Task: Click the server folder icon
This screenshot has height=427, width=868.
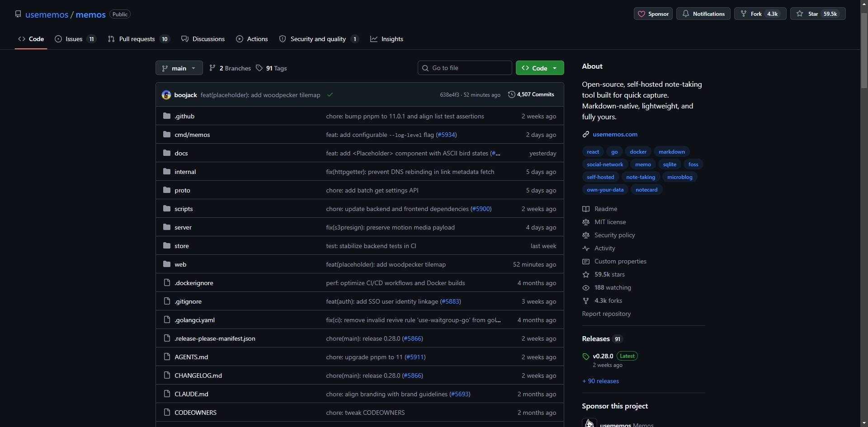Action: 167,227
